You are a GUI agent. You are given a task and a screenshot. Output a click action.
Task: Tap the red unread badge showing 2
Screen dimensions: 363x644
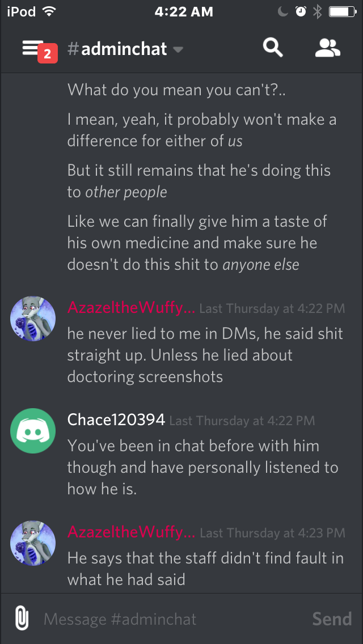47,54
